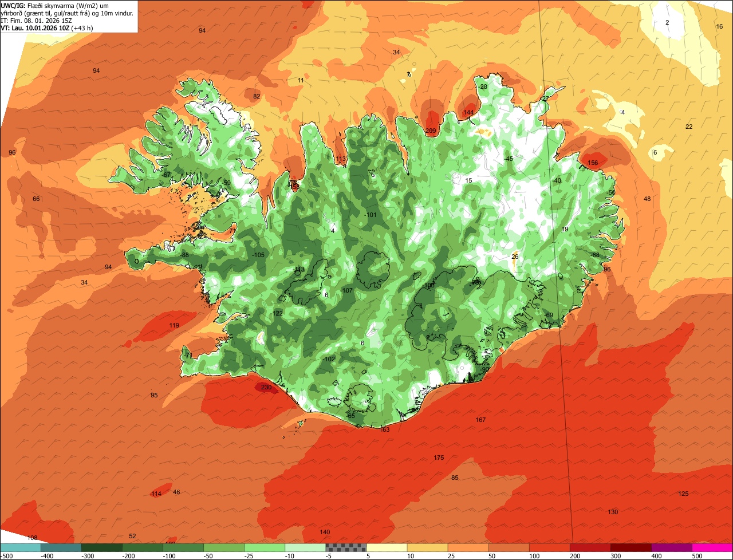Select the 69 value on the southeast coast
This screenshot has width=733, height=560.
[549, 315]
